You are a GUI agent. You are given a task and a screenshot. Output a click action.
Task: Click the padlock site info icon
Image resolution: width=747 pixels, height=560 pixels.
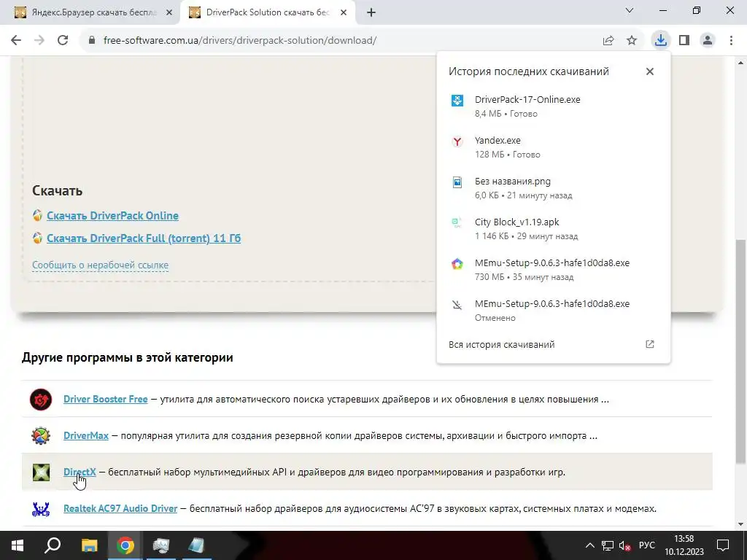[x=92, y=41]
